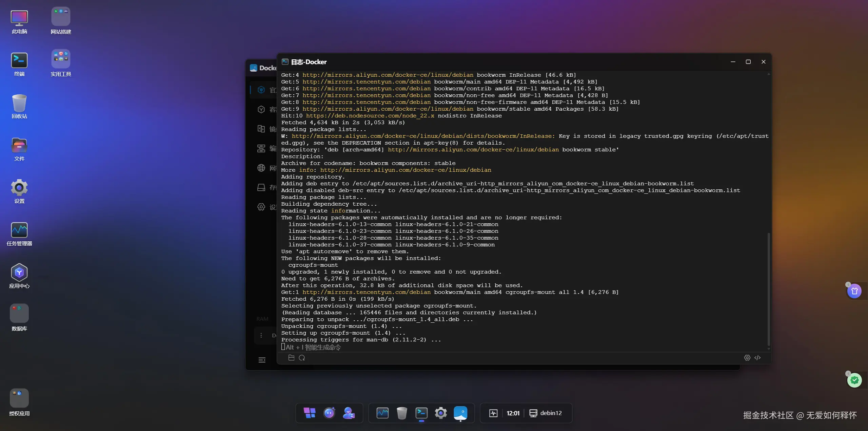Open the Docker whale app in dock
868x431 pixels.
pos(460,413)
